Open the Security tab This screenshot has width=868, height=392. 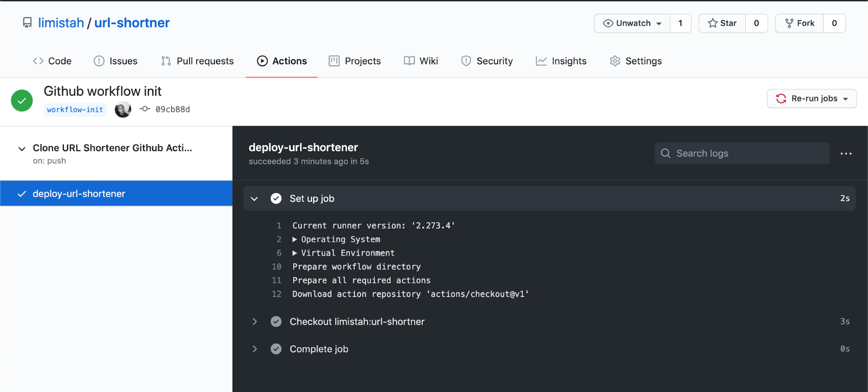(x=487, y=61)
